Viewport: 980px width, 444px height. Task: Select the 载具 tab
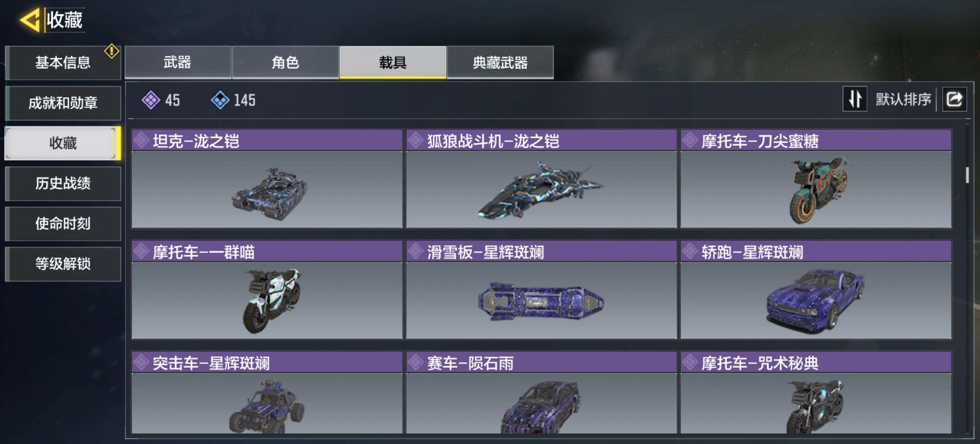point(392,63)
